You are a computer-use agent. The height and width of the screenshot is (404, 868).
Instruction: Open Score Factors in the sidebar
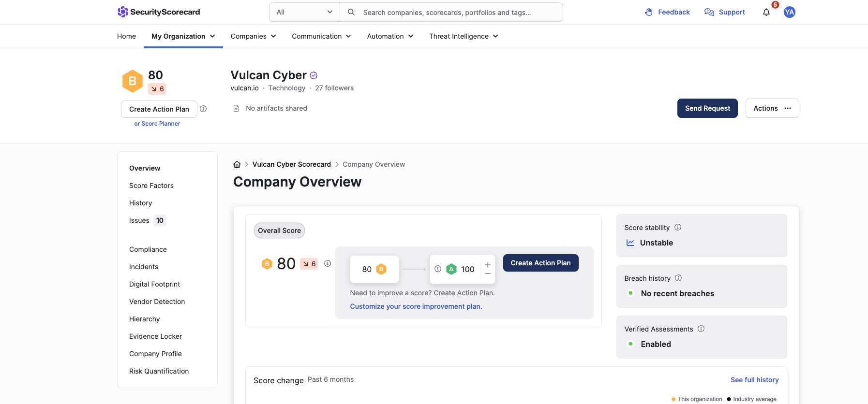coord(151,186)
